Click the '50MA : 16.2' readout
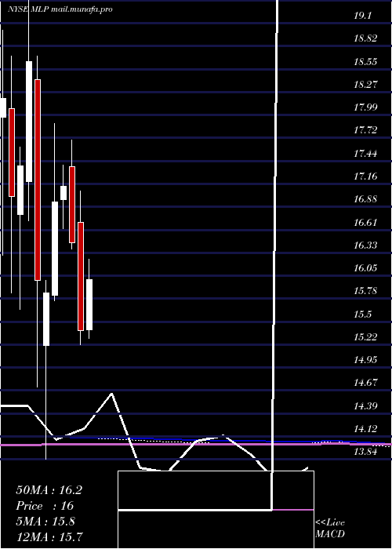 click(49, 490)
